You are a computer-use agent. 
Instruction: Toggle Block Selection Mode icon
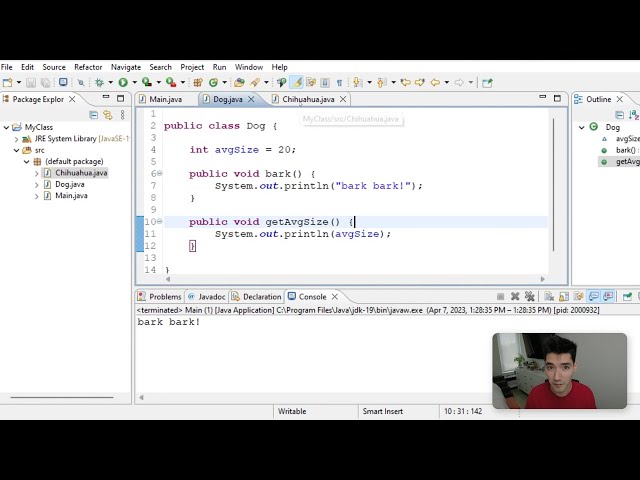(325, 82)
